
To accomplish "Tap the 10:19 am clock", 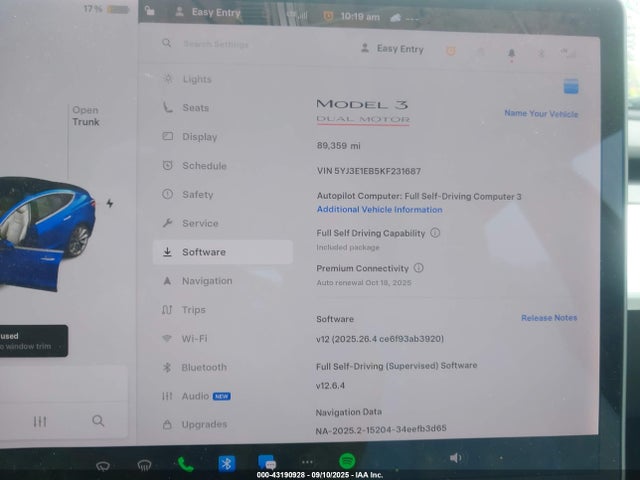I will coord(360,17).
